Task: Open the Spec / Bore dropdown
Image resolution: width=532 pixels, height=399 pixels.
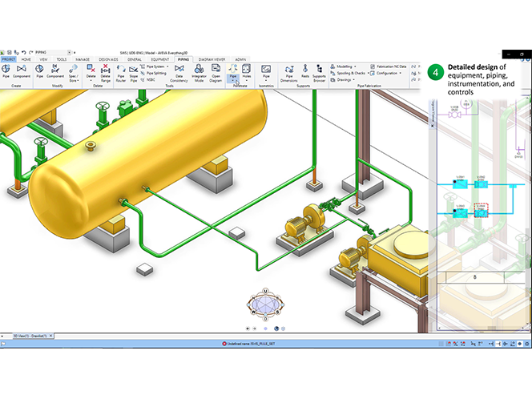Action: 72,74
